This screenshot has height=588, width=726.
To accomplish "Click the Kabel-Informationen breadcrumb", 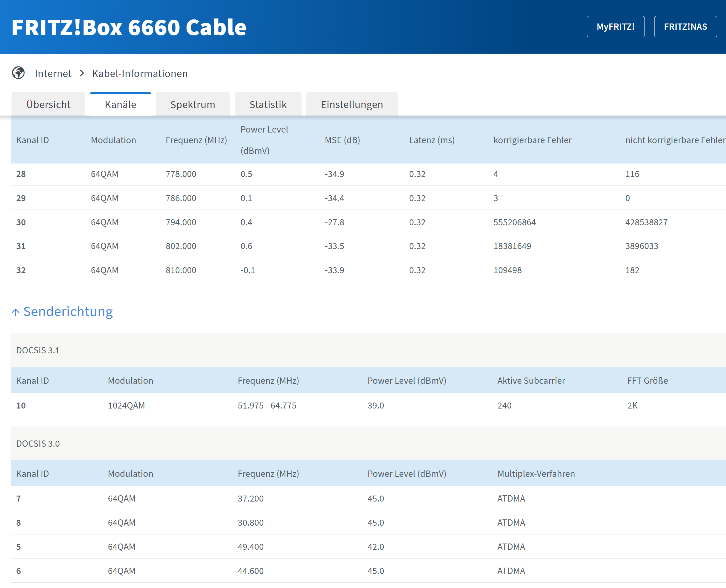I will 139,74.
